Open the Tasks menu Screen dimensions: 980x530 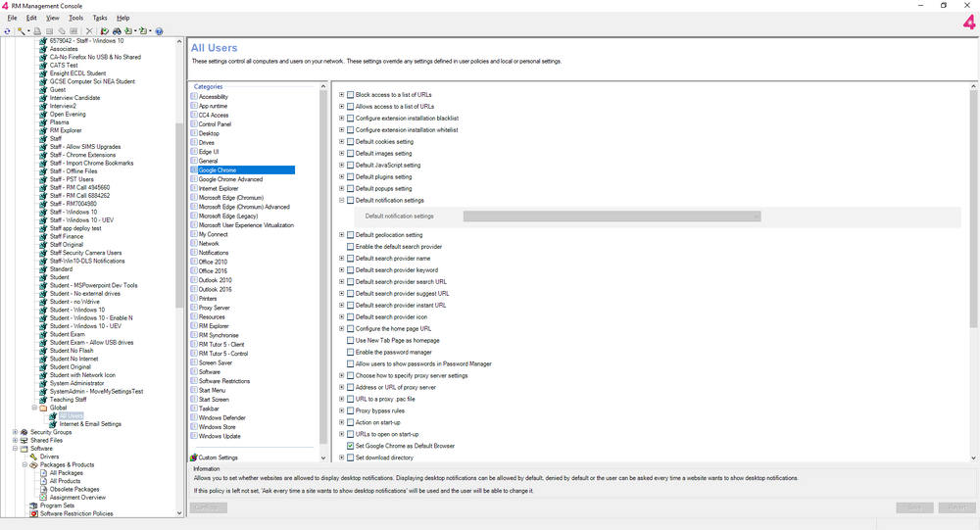coord(100,19)
